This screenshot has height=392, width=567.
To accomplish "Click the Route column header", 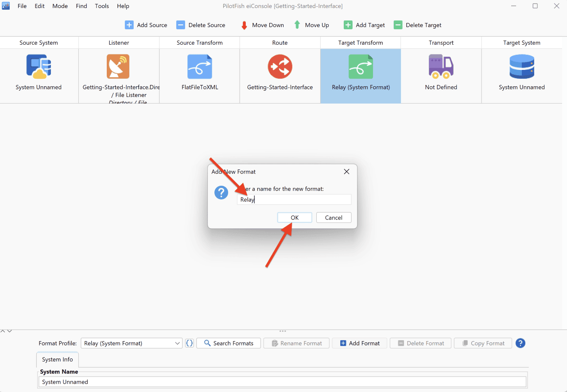I will (x=280, y=42).
